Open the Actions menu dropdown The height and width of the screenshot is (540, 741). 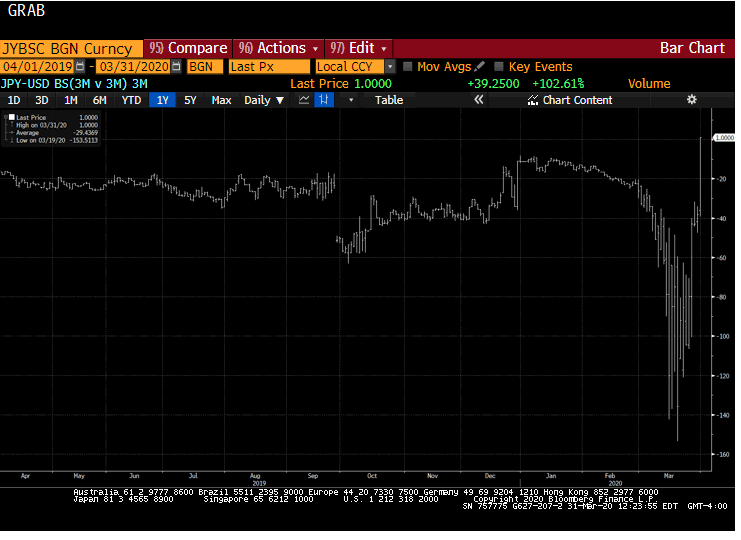tap(315, 49)
